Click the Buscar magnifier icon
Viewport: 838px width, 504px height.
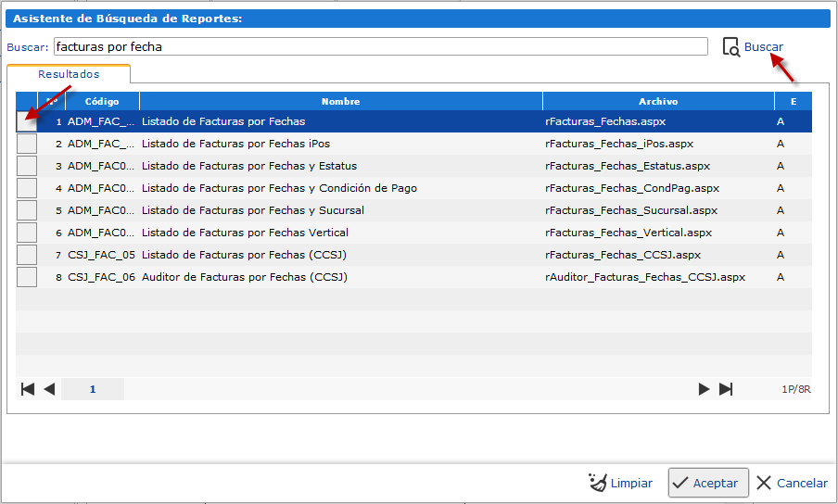(x=730, y=47)
